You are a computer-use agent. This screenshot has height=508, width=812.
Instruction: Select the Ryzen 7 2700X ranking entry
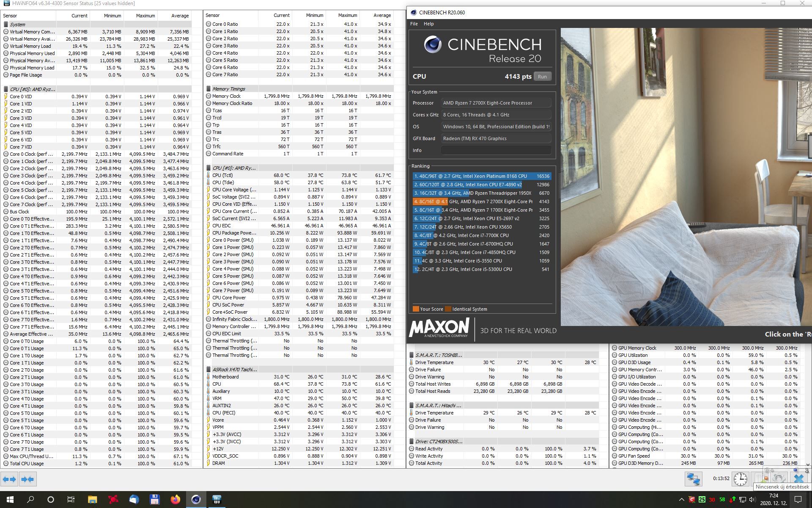pos(482,202)
